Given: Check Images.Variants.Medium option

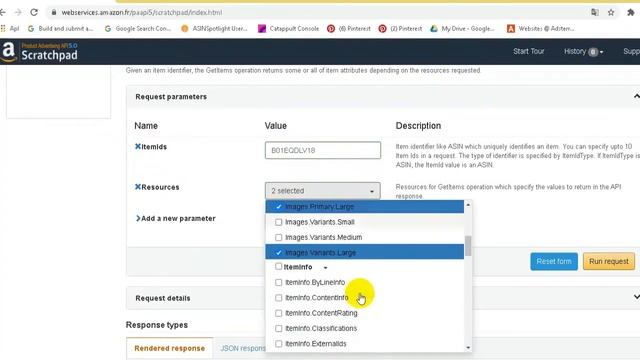Looking at the screenshot, I should pyautogui.click(x=278, y=237).
